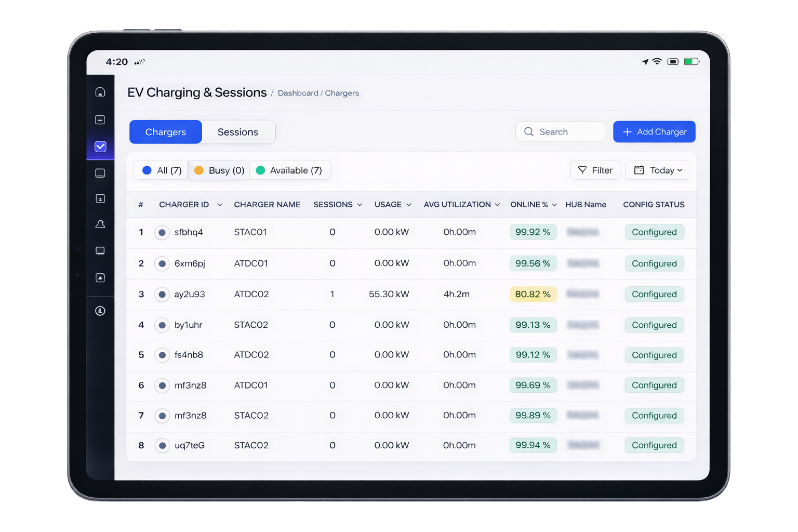Click the up-arrow square sidebar icon
This screenshot has height=532, width=798.
100,277
